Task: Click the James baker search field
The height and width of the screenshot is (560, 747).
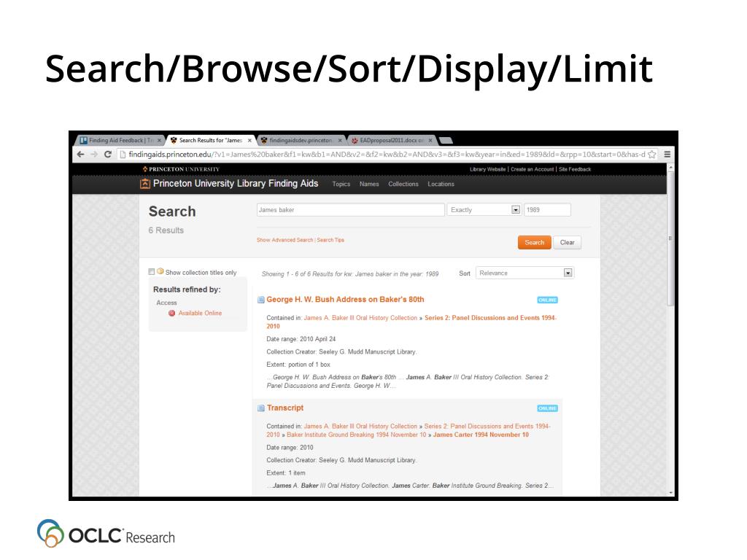Action: 351,209
